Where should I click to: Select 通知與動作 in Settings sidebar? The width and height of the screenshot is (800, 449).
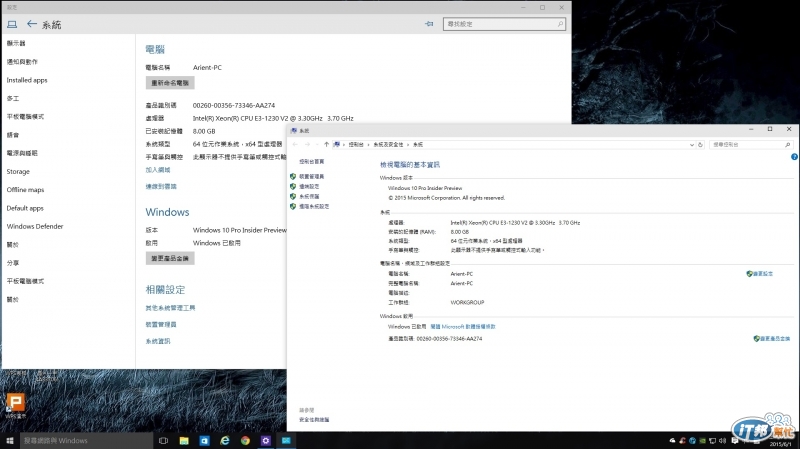coord(22,62)
